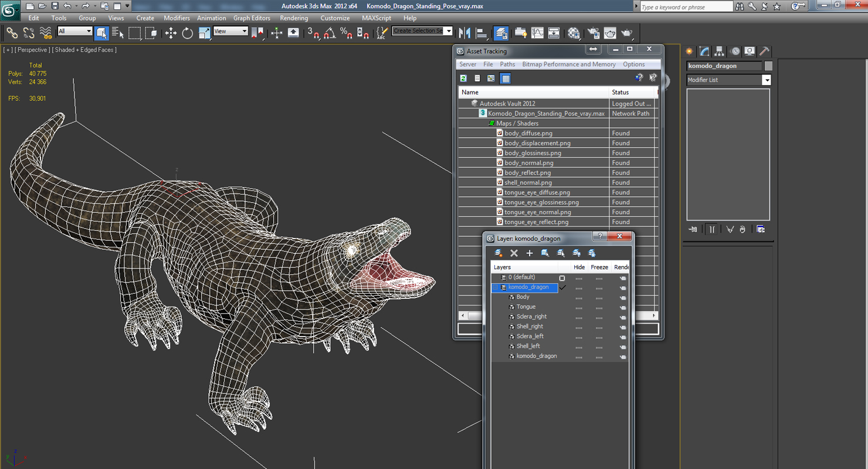
Task: Open Paths menu in Asset Tracking
Action: coord(507,64)
